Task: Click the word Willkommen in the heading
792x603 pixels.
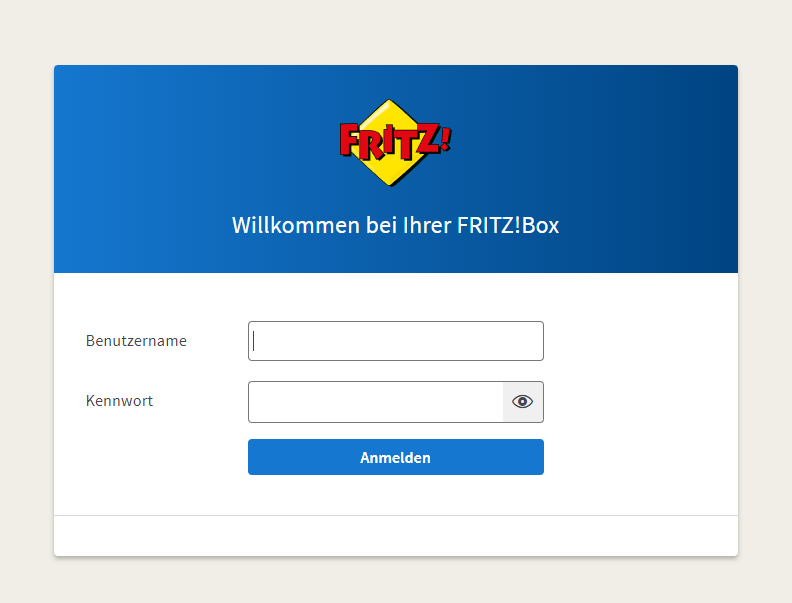Action: click(x=295, y=225)
